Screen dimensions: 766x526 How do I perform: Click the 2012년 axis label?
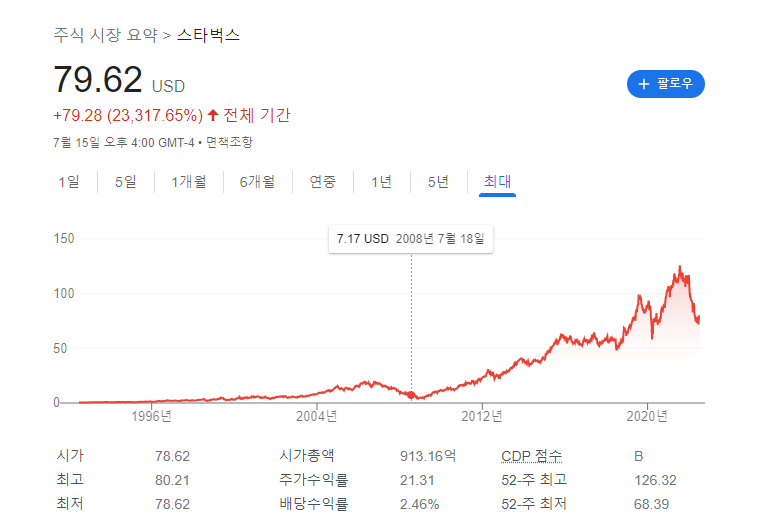point(482,416)
